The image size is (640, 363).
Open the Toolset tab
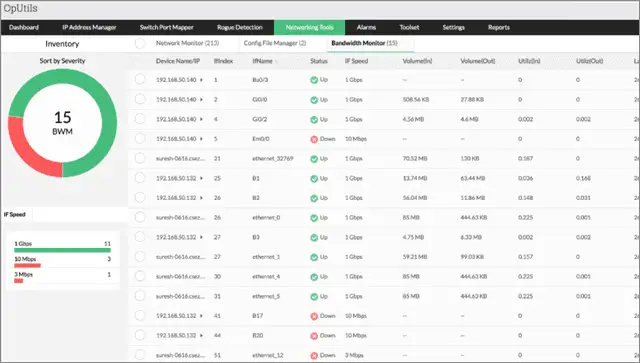[x=409, y=27]
